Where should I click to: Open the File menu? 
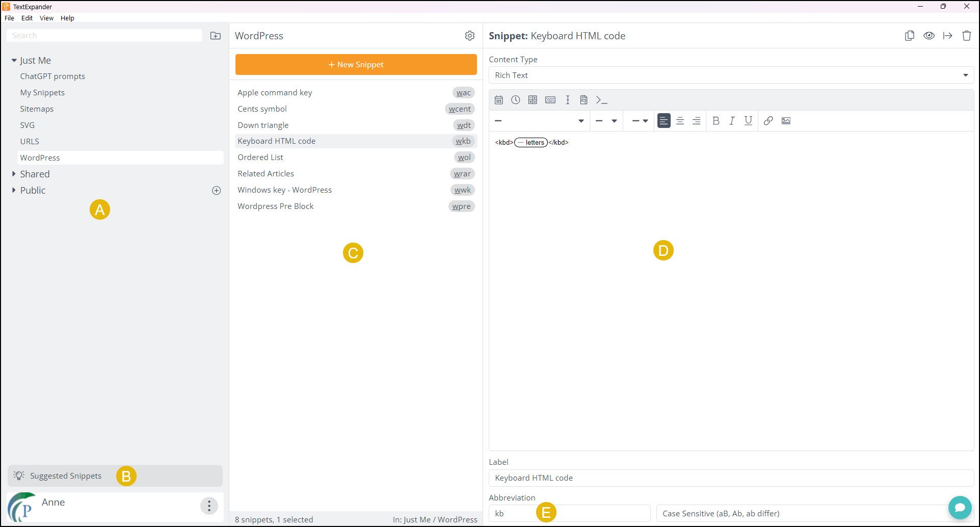point(9,18)
